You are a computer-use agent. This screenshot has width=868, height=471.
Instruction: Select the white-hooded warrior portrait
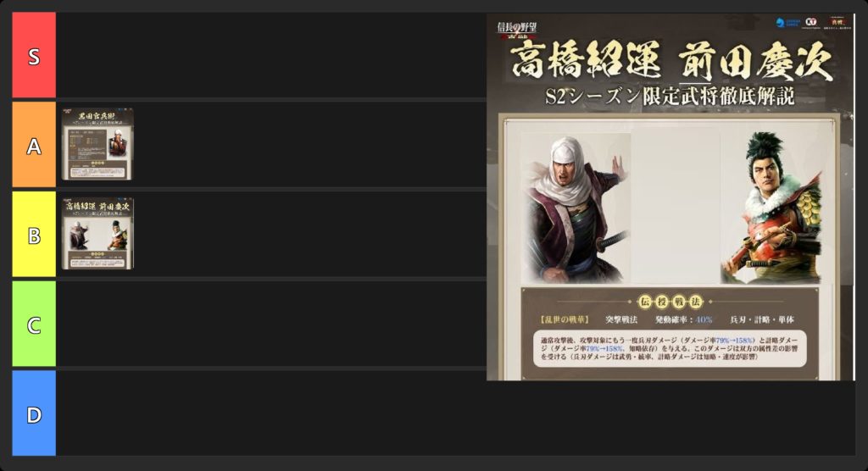(576, 208)
